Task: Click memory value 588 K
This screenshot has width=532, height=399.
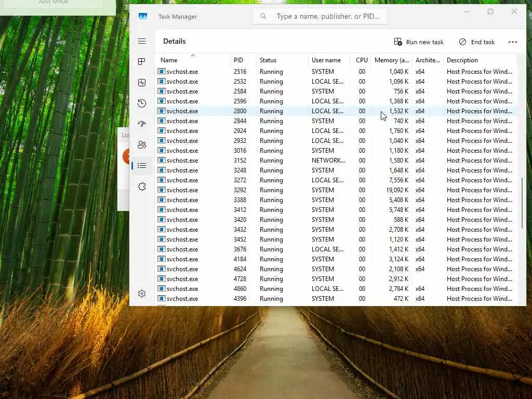Action: click(x=401, y=219)
